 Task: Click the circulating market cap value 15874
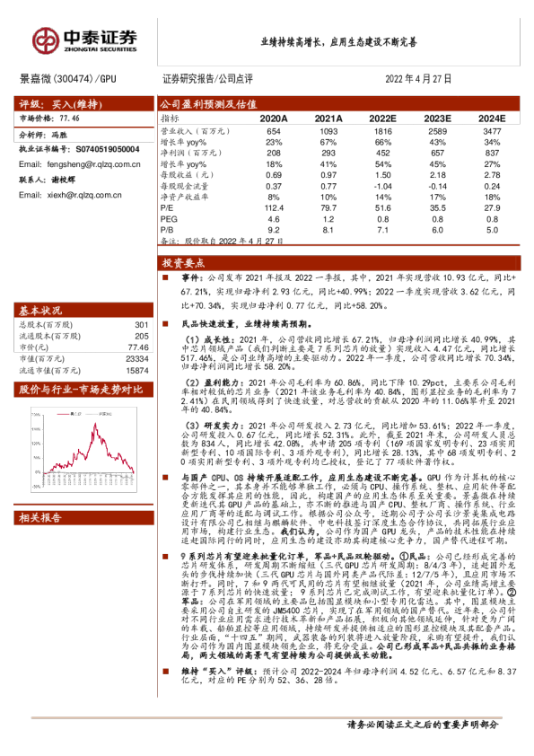[x=137, y=371]
